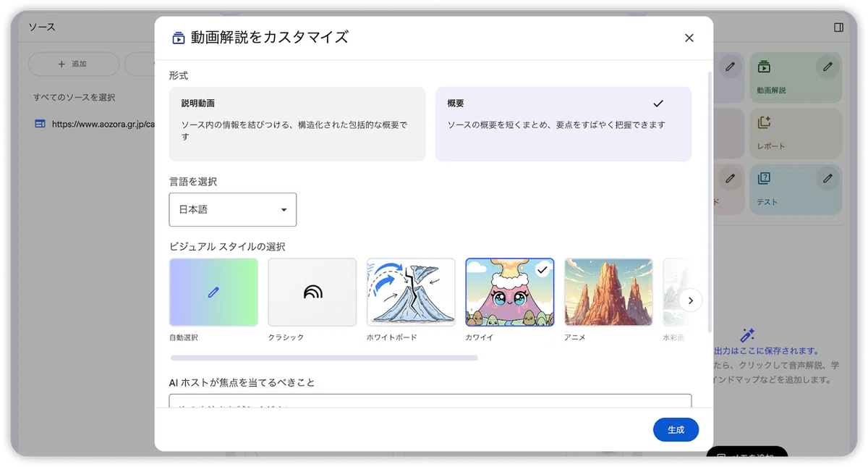Select the 説明動画 format card
This screenshot has height=467, width=868.
point(297,124)
